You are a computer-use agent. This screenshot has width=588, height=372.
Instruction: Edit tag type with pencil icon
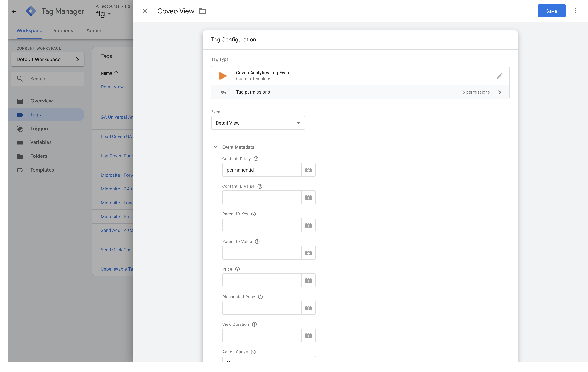click(x=499, y=76)
